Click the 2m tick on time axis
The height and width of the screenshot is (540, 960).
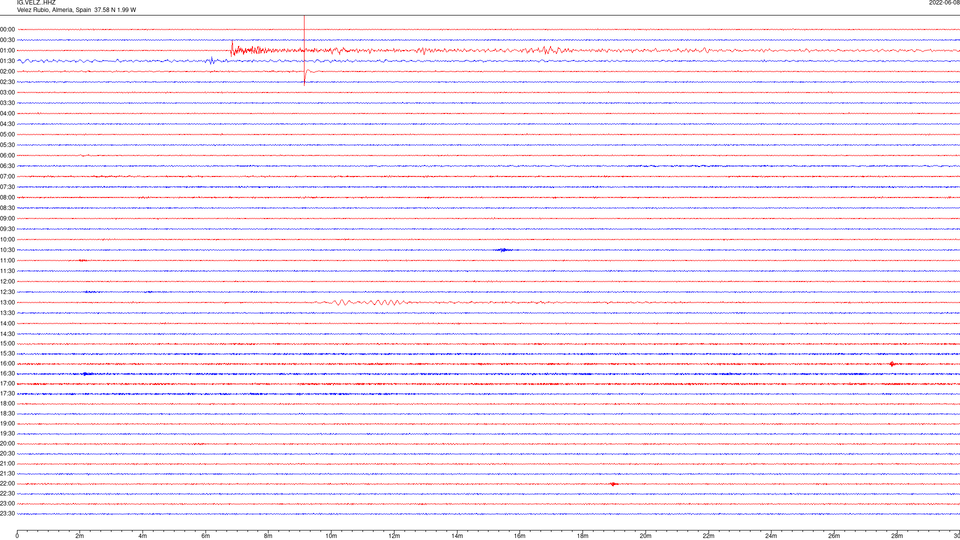(80, 536)
